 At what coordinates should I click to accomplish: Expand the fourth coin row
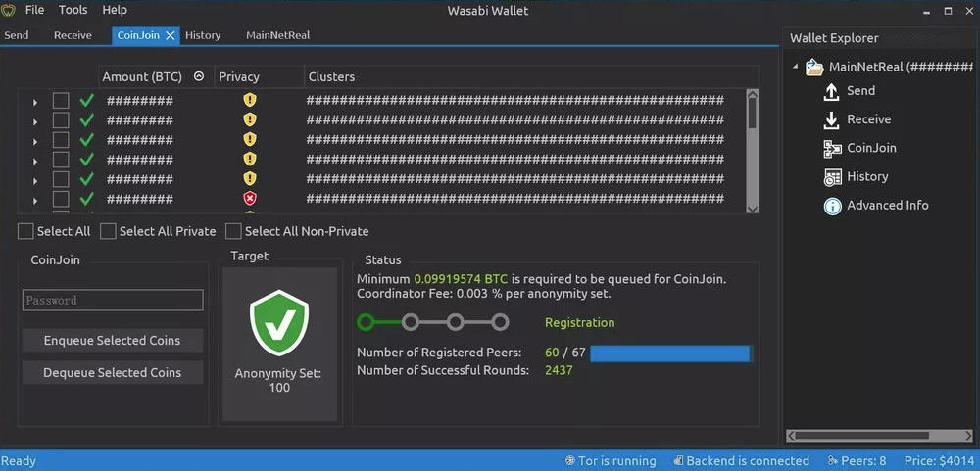point(35,162)
